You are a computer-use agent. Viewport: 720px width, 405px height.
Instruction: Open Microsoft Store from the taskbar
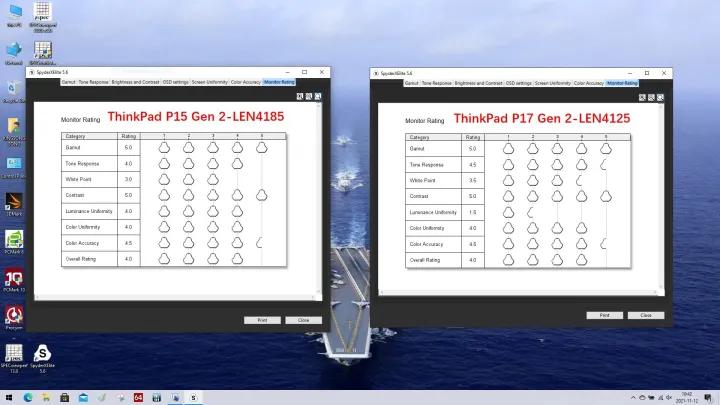64,398
